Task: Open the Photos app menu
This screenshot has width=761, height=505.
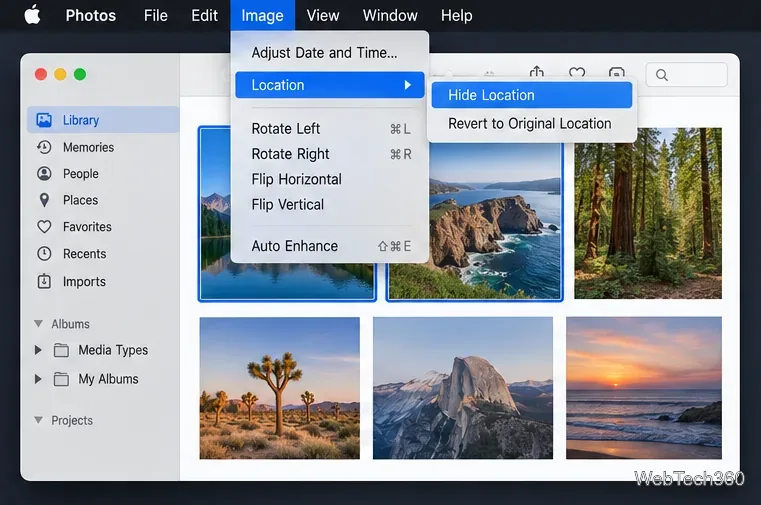Action: [x=91, y=16]
